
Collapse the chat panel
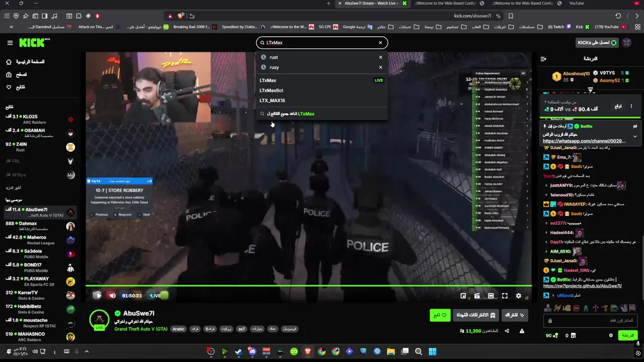click(x=543, y=59)
